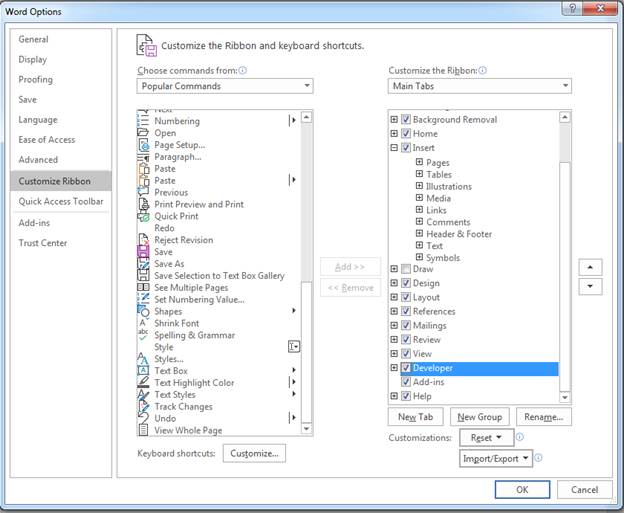Click Save Selection to Text Box Gallery icon
624x513 pixels.
(143, 275)
